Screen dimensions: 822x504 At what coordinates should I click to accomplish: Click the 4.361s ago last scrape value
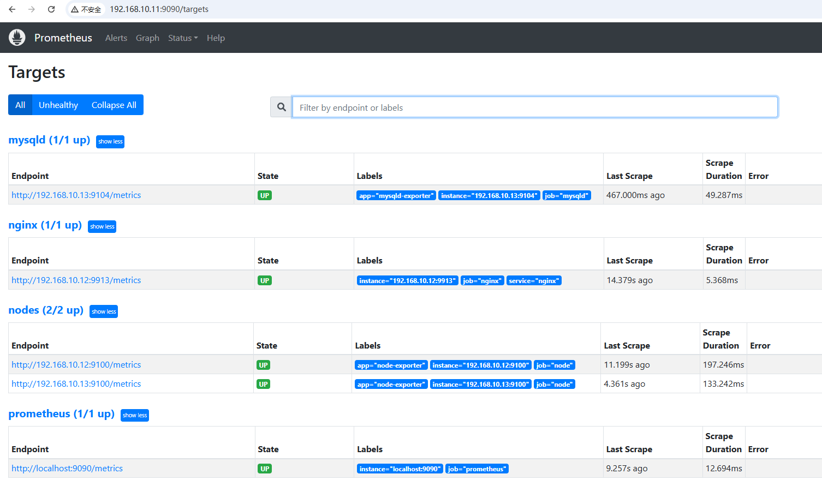pos(624,384)
